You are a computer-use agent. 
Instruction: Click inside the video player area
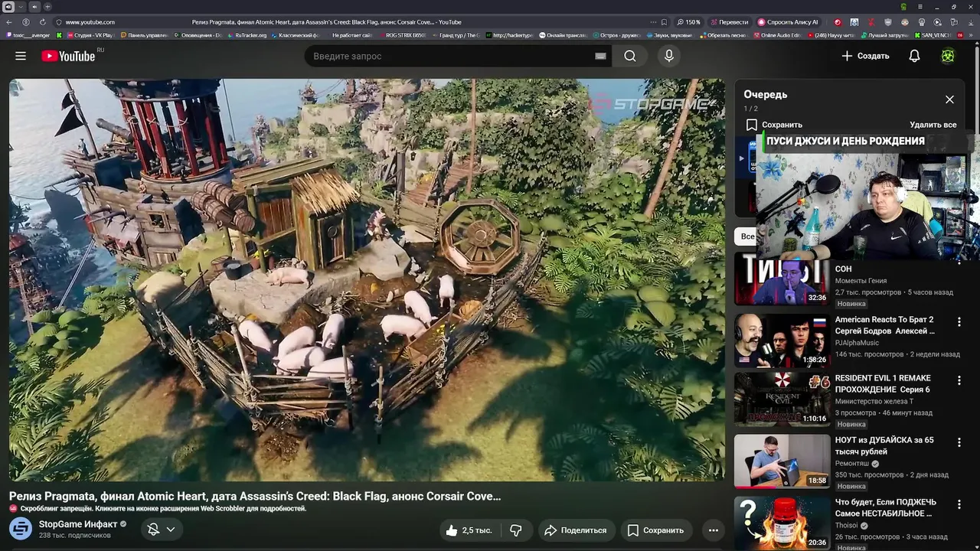[367, 279]
